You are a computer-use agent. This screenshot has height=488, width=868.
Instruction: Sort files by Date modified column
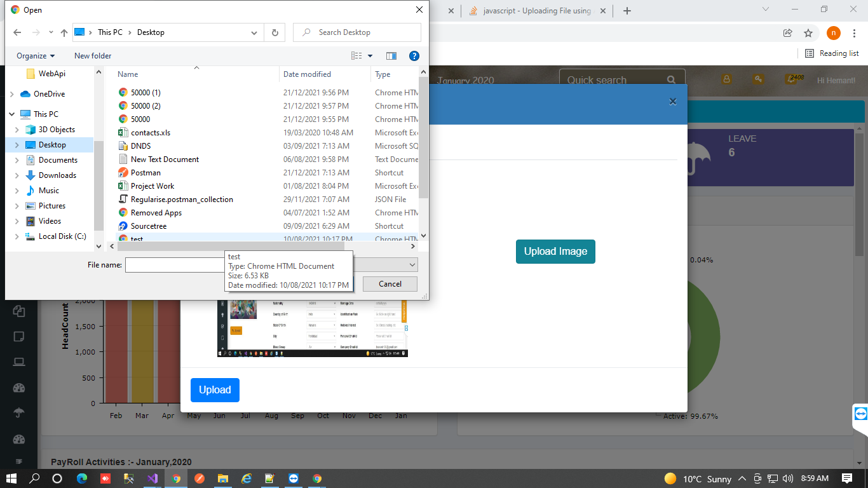[x=307, y=74]
